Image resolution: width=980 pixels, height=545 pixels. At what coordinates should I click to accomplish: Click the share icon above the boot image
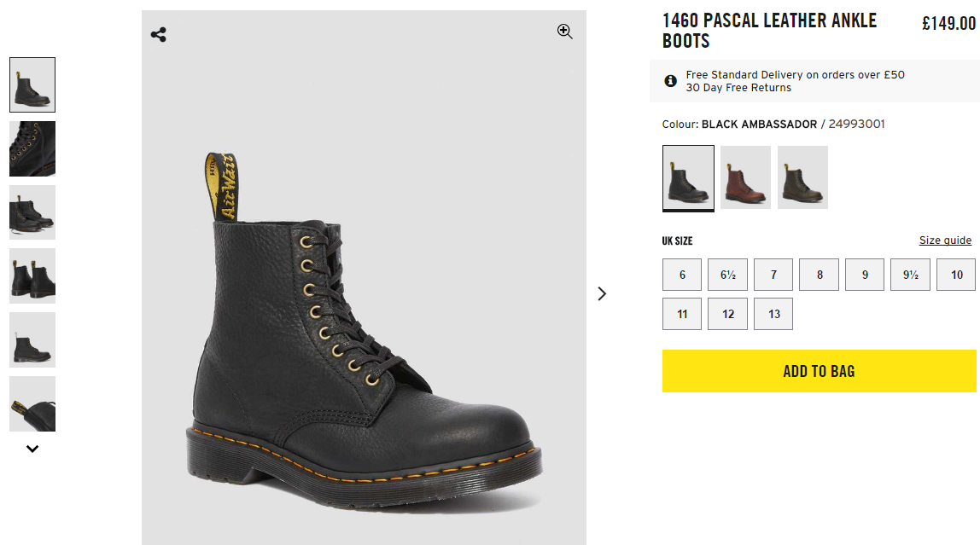[x=159, y=34]
